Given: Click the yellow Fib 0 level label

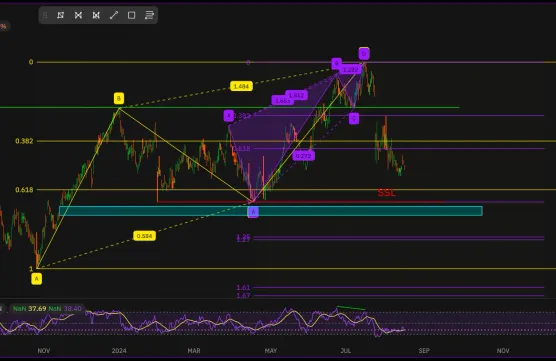Looking at the screenshot, I should point(31,62).
